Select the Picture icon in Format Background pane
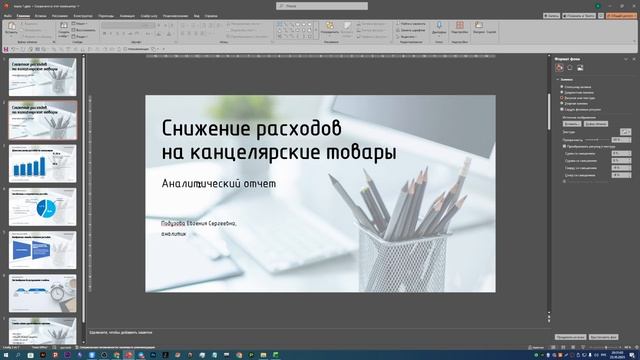 pyautogui.click(x=580, y=68)
